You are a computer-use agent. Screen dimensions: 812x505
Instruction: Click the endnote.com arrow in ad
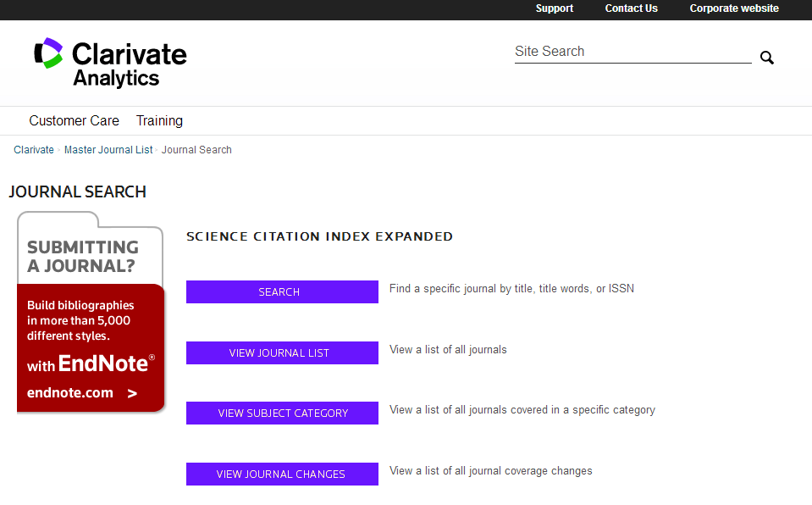tap(132, 393)
